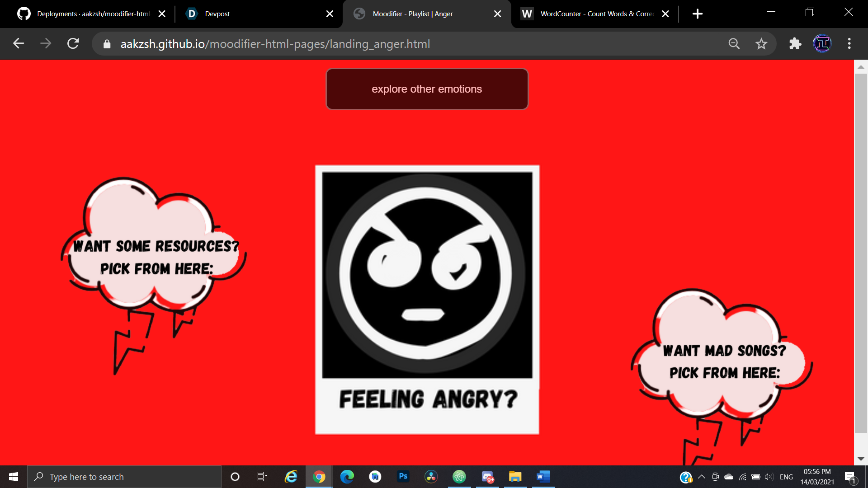This screenshot has width=868, height=488.
Task: Click the page scrollbar down arrow
Action: pyautogui.click(x=861, y=459)
